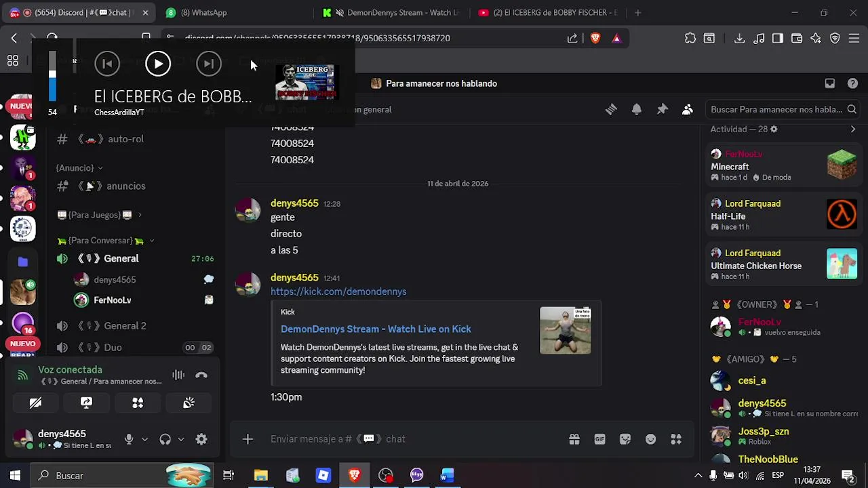Open the apps launcher in message bar
Image resolution: width=868 pixels, height=488 pixels.
676,439
